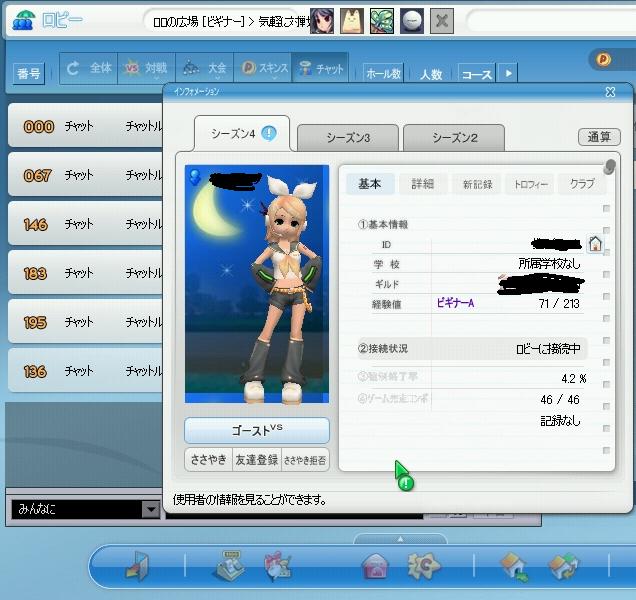Click the blue exclamation icon on シーズン4
The width and height of the screenshot is (636, 600).
pyautogui.click(x=269, y=133)
